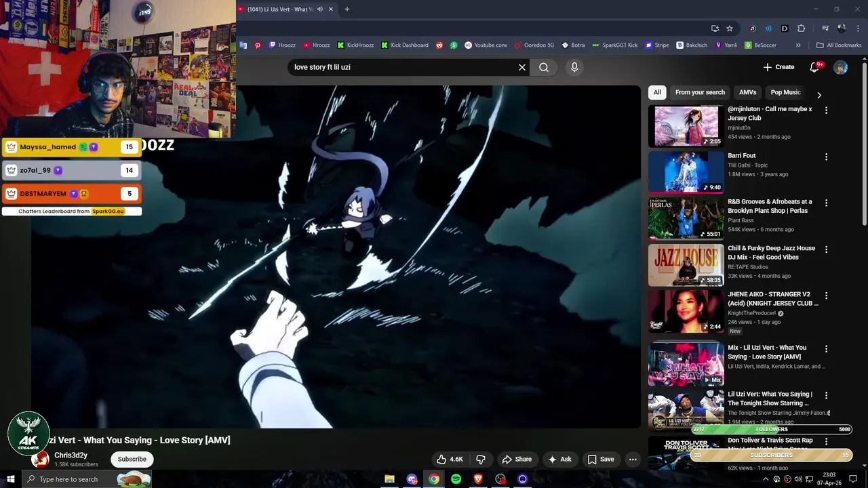Open the Stripe bookmark

pyautogui.click(x=657, y=45)
